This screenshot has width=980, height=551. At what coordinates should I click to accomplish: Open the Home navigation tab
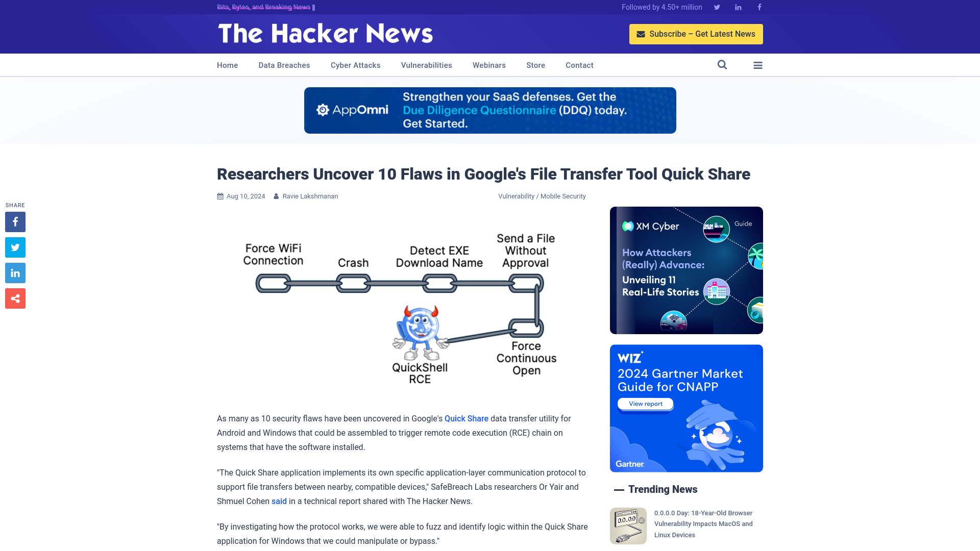click(x=228, y=65)
